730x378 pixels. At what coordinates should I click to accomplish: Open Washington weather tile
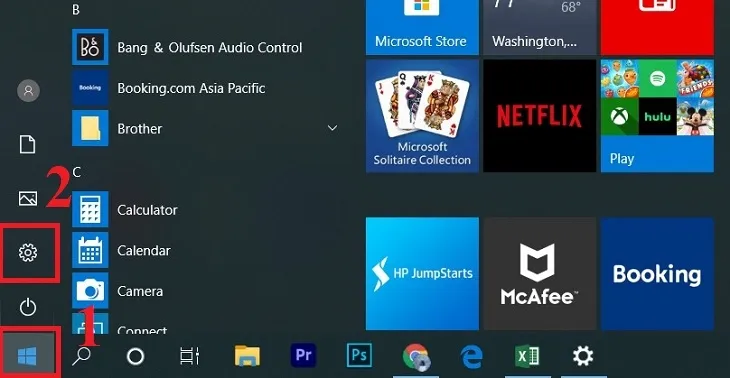click(540, 27)
